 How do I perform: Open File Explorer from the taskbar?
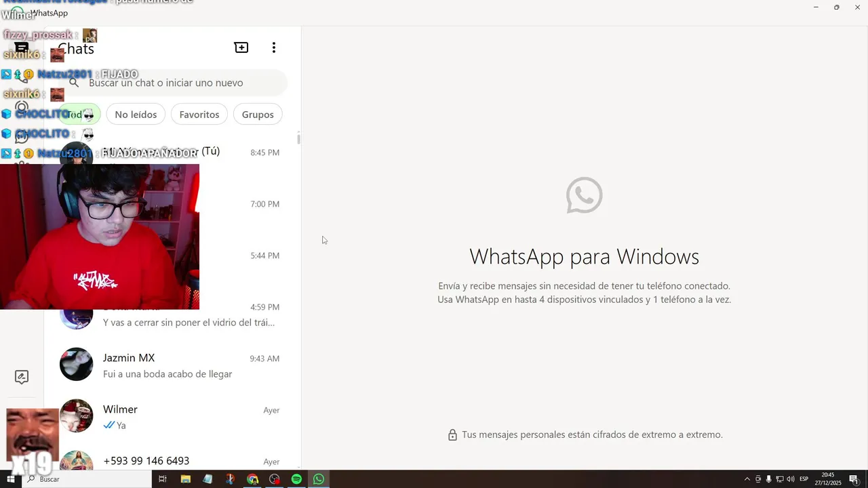click(185, 479)
